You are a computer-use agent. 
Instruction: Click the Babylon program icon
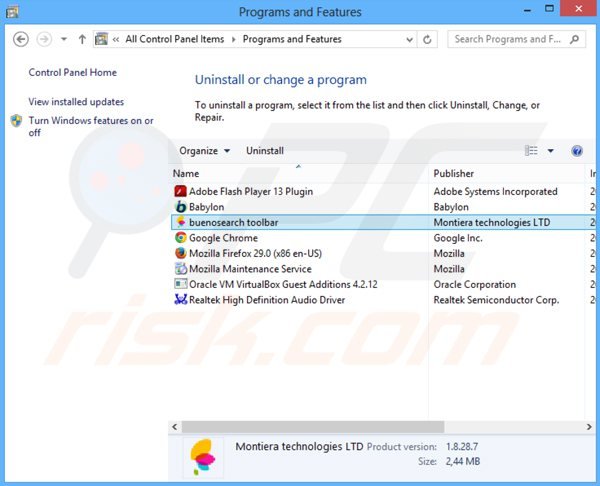point(180,207)
